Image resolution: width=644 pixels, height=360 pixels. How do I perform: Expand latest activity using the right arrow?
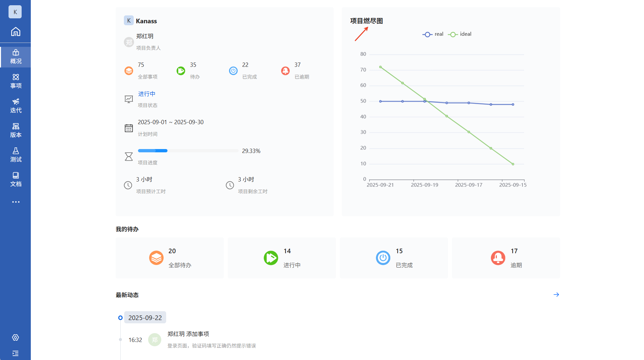pyautogui.click(x=556, y=294)
